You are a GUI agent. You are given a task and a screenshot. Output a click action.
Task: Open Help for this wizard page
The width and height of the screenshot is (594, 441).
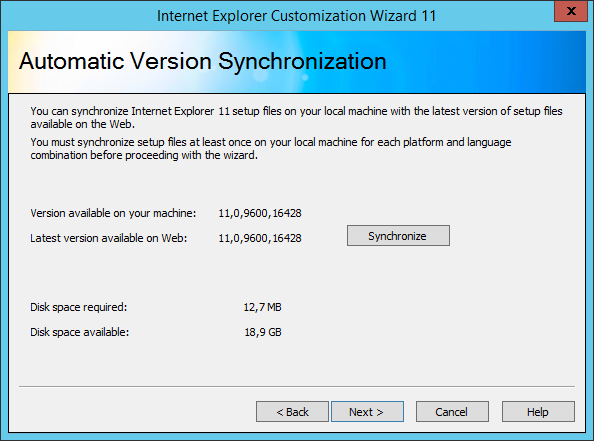tap(538, 411)
